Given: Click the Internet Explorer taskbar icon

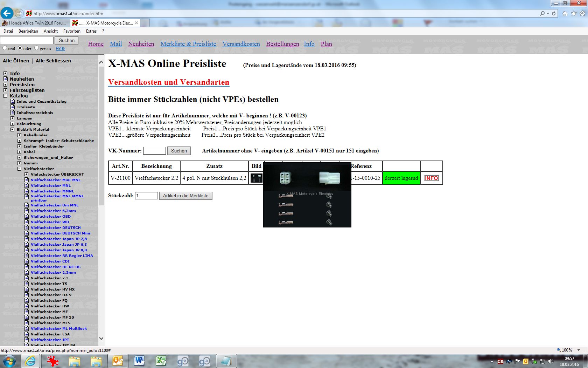Looking at the screenshot, I should [30, 361].
